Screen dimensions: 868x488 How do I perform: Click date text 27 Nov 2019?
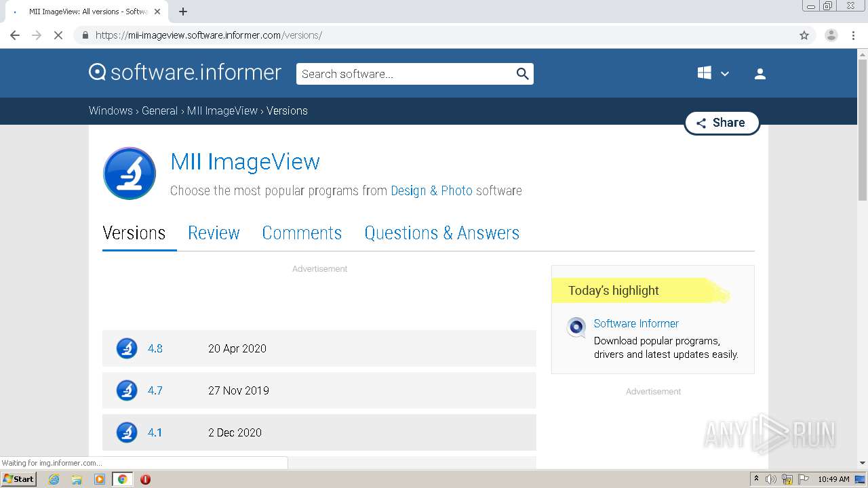click(x=239, y=390)
